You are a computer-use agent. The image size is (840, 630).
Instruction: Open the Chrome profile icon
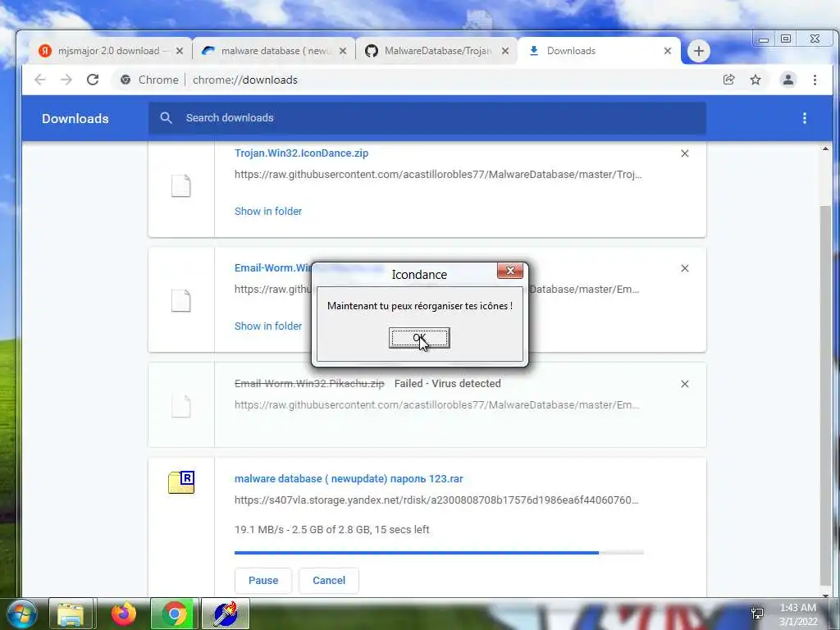click(788, 80)
